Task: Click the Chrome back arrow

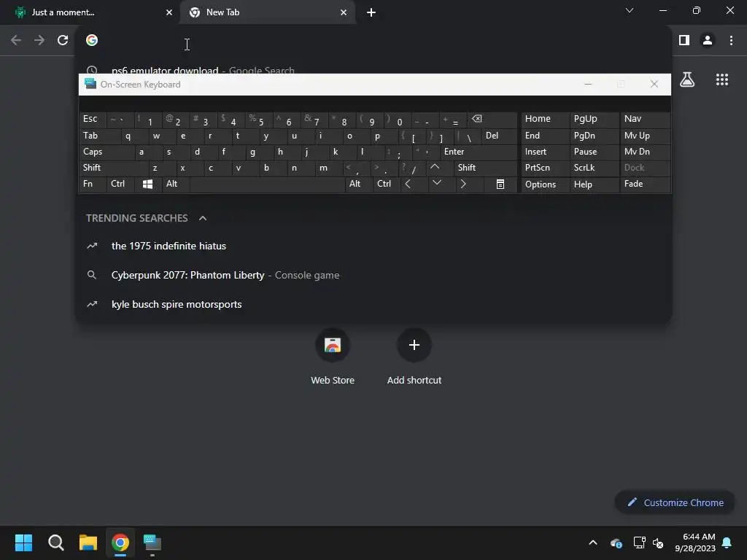Action: [x=16, y=41]
